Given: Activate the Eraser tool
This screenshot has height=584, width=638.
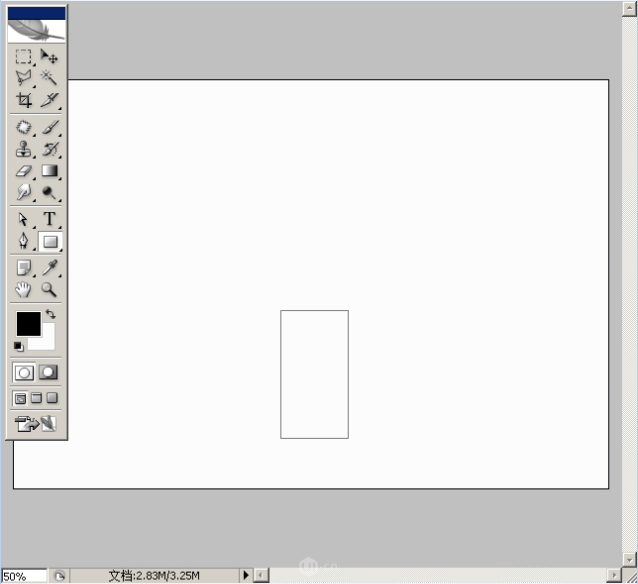Looking at the screenshot, I should 24,171.
